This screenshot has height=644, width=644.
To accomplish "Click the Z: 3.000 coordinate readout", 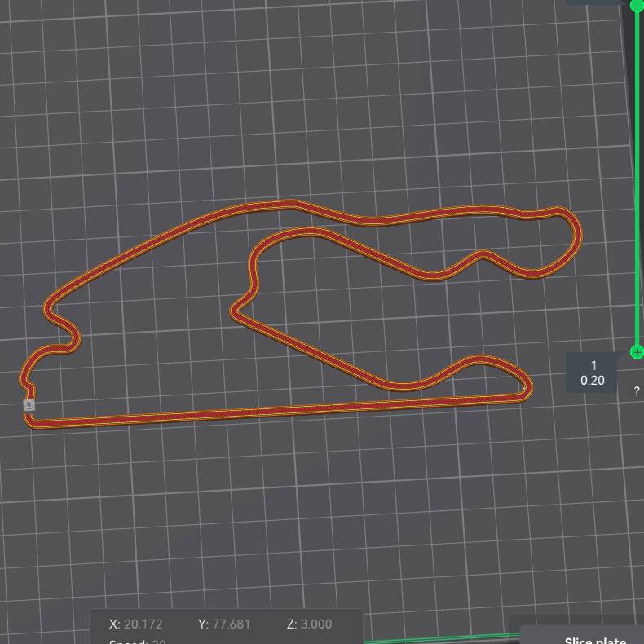I will click(x=309, y=624).
